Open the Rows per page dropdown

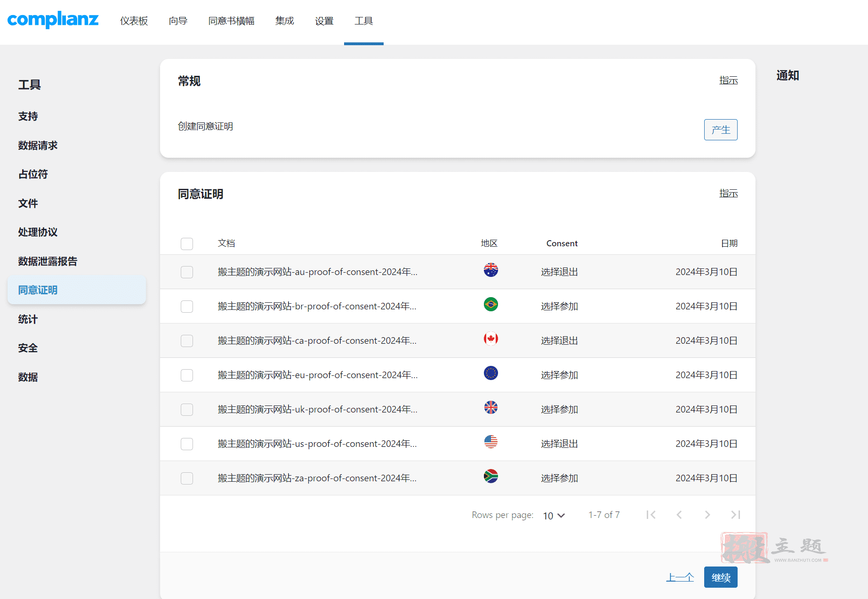pyautogui.click(x=554, y=516)
